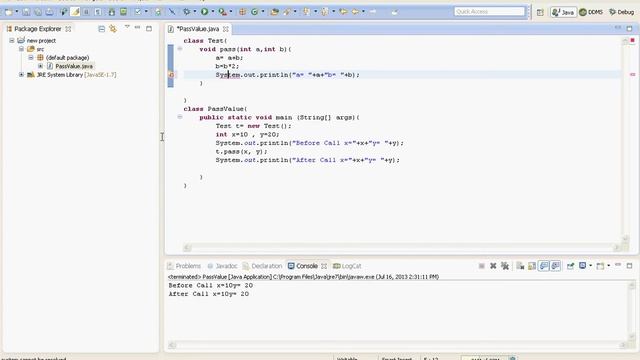
Task: Click the Display Selected Console icon
Action: tap(582, 266)
